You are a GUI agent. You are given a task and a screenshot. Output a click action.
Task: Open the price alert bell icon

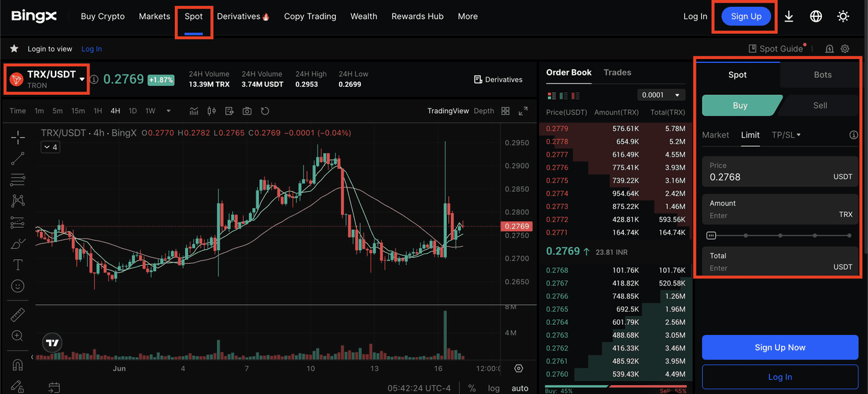(829, 49)
